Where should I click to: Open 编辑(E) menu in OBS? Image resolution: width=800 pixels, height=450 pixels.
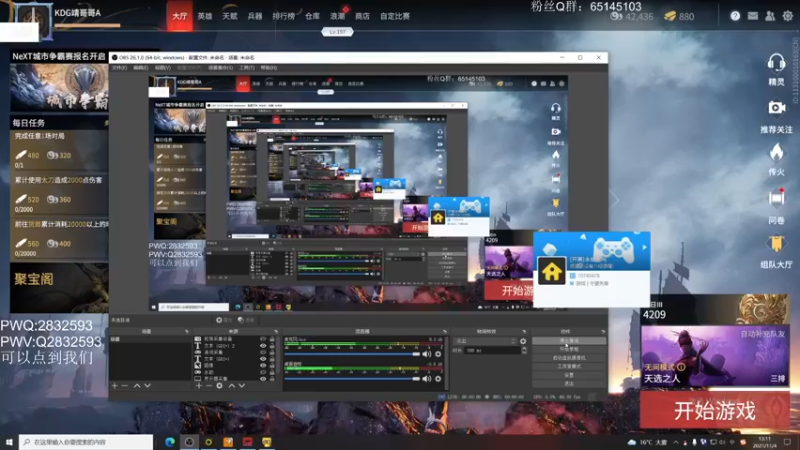(141, 68)
